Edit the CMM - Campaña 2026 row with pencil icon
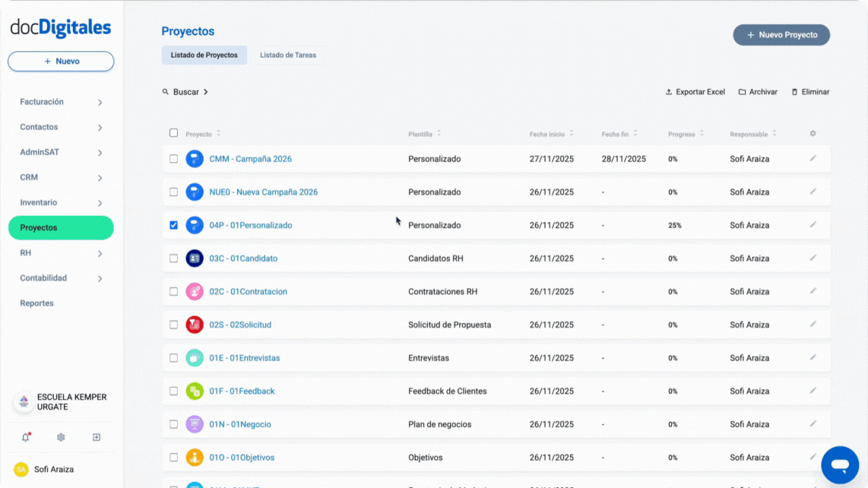The width and height of the screenshot is (868, 488). [x=813, y=159]
